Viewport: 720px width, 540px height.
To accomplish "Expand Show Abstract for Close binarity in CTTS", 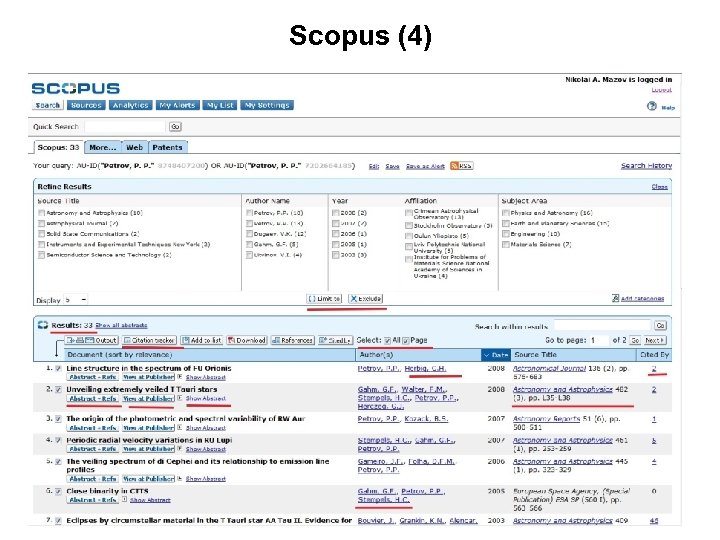I will click(150, 500).
